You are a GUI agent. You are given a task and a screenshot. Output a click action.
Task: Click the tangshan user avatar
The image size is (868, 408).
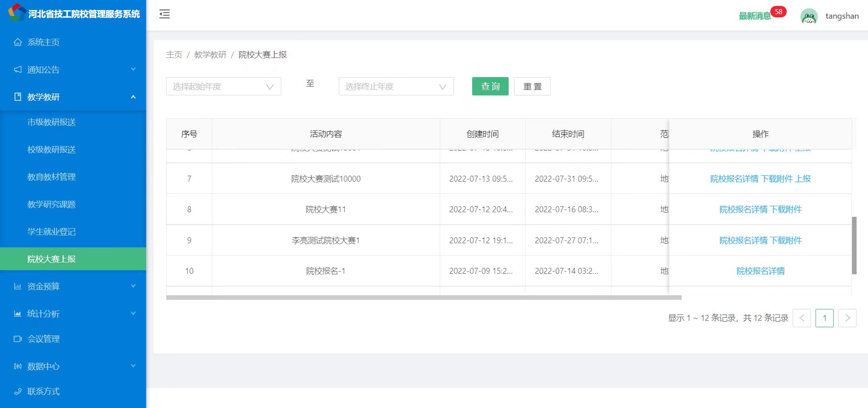tap(809, 16)
